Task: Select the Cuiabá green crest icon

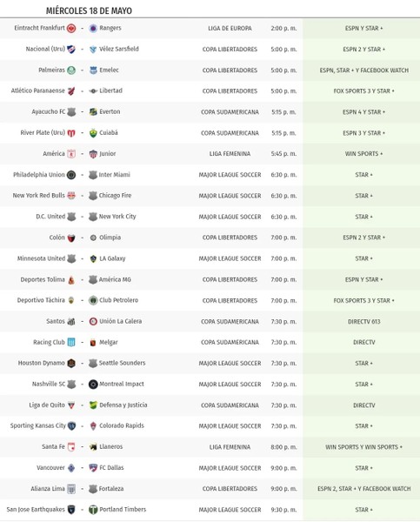Action: point(93,133)
